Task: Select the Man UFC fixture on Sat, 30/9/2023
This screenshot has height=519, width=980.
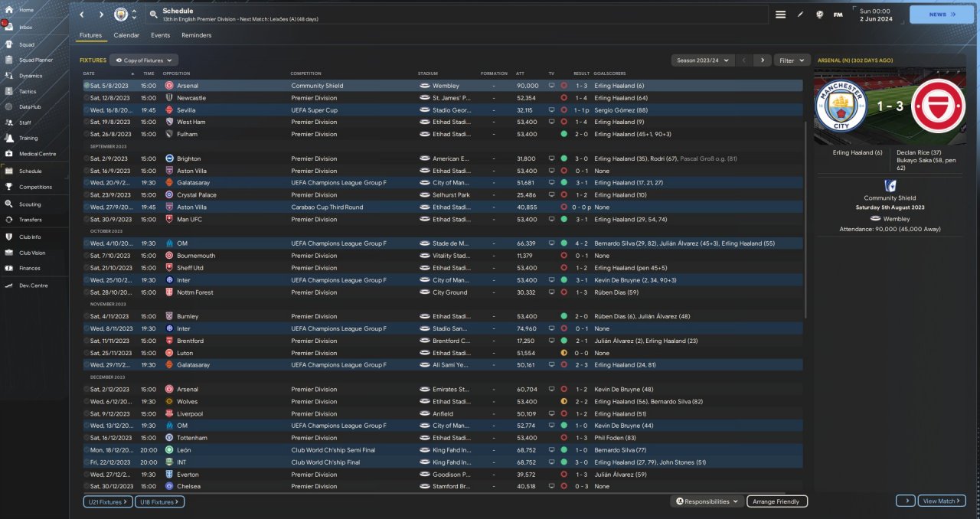Action: [x=443, y=219]
